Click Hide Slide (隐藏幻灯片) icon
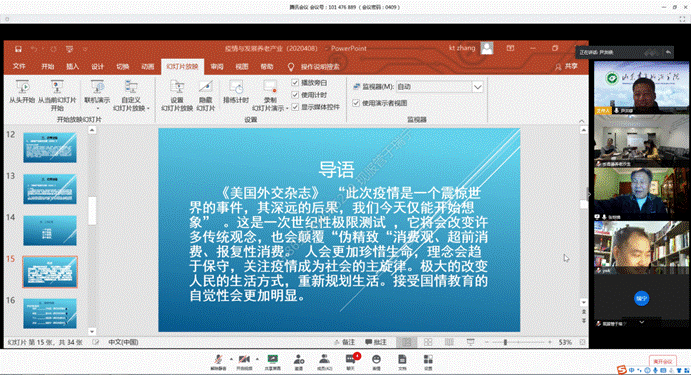This screenshot has height=375, width=691. 205,95
